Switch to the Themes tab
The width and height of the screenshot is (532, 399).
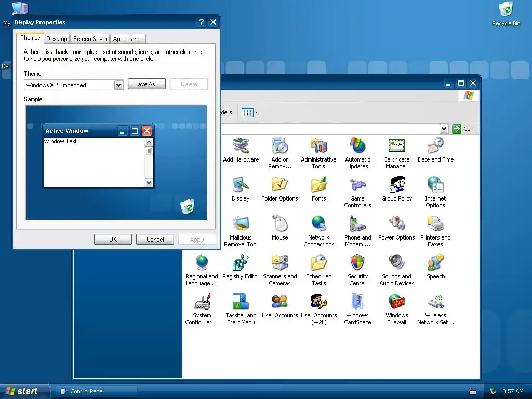30,38
